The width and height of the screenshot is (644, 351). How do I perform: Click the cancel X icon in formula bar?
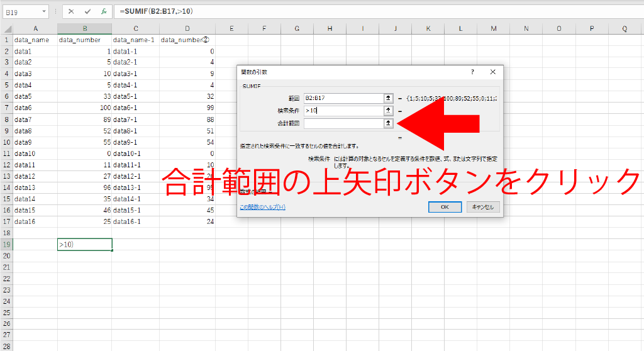(x=71, y=11)
